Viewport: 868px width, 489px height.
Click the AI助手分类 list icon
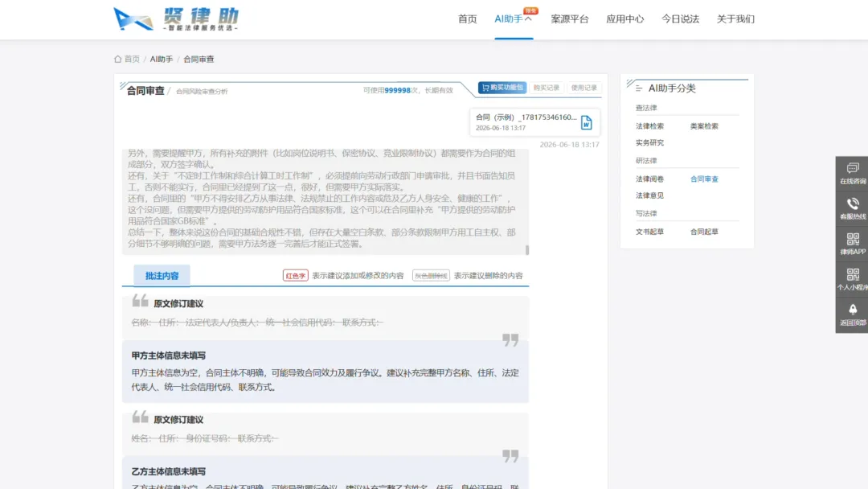pyautogui.click(x=639, y=88)
